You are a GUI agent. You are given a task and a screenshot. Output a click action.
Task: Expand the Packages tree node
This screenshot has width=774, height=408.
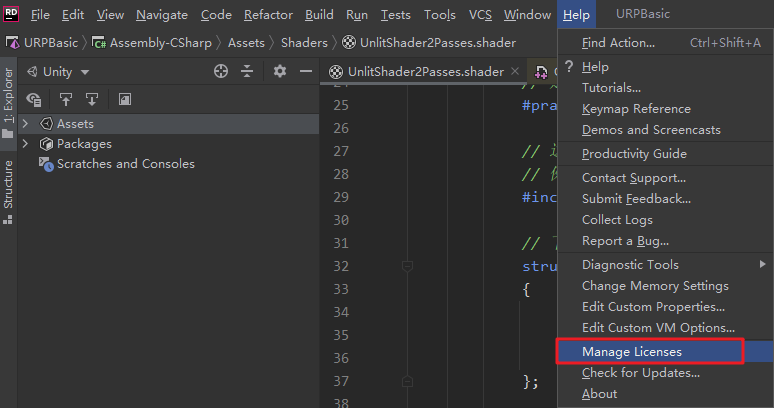tap(26, 144)
